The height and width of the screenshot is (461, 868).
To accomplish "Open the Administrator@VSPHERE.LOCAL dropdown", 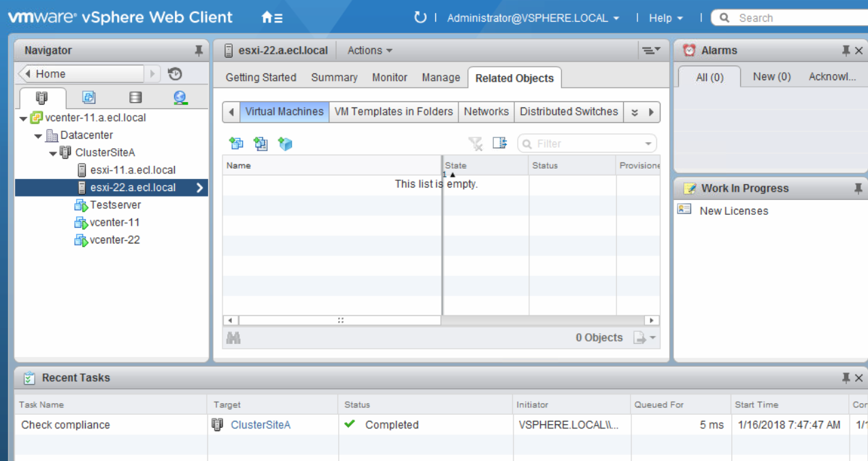I will coord(533,18).
